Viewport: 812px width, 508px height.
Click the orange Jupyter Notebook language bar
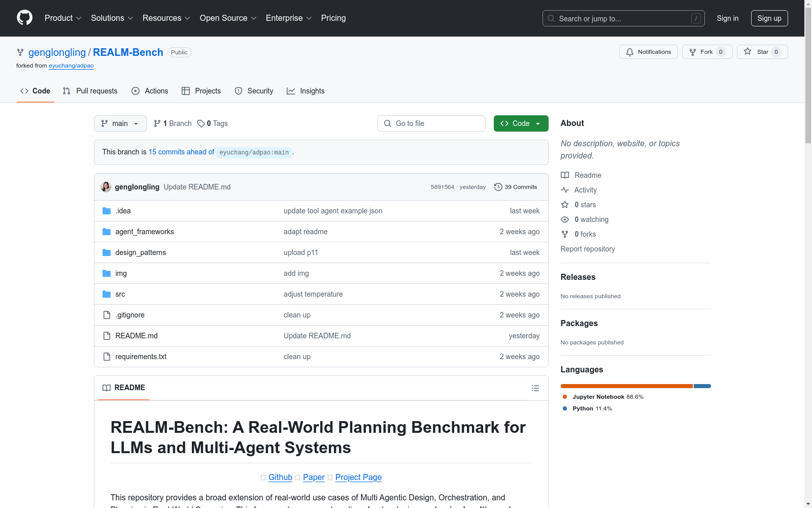(x=627, y=386)
